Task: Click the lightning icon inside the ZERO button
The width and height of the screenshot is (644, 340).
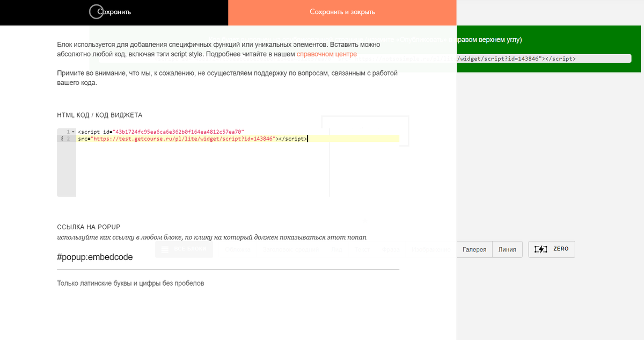Action: click(x=540, y=249)
